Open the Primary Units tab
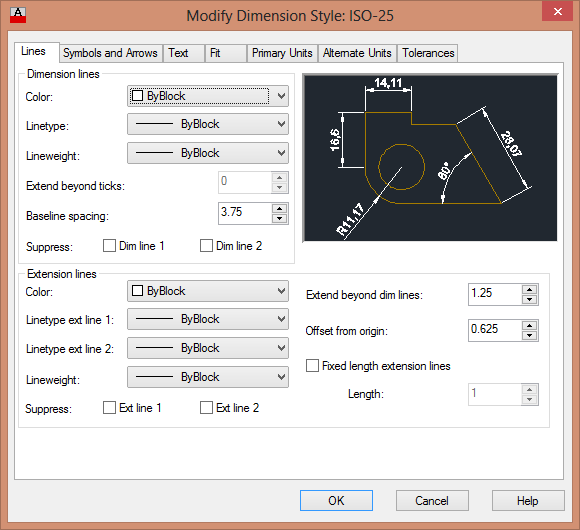Screen dimensions: 580x530 point(282,53)
